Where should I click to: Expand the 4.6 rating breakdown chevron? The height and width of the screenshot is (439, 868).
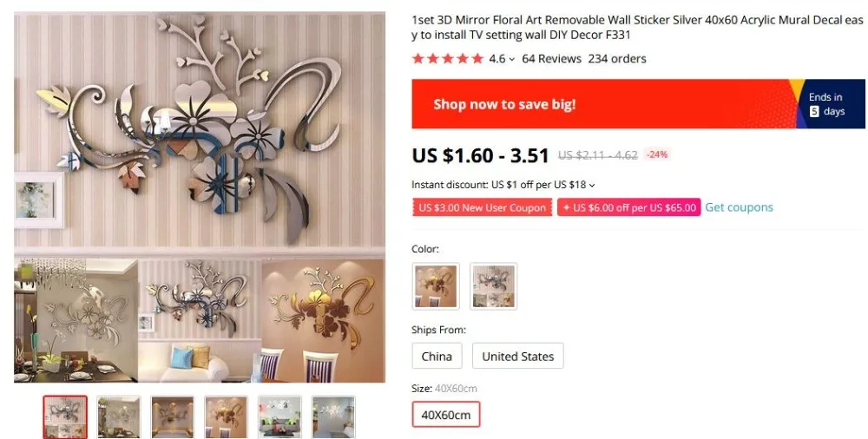pos(512,59)
